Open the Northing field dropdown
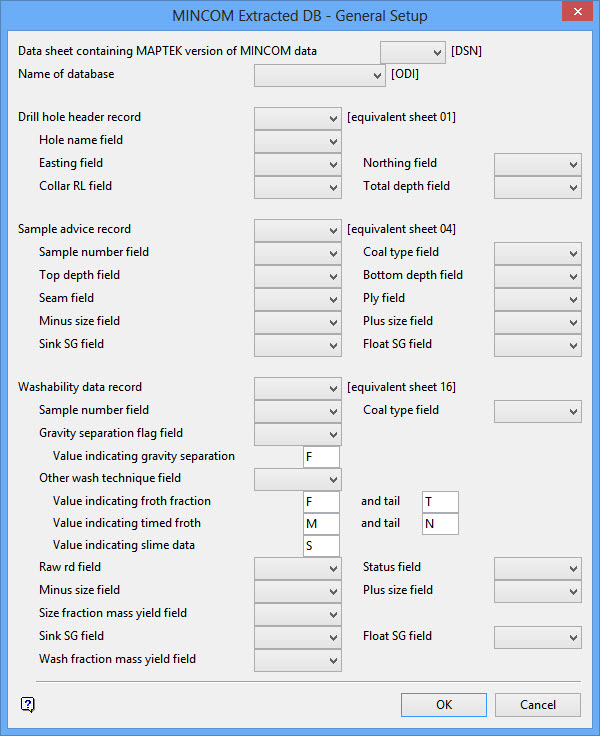The height and width of the screenshot is (736, 600). [x=538, y=164]
